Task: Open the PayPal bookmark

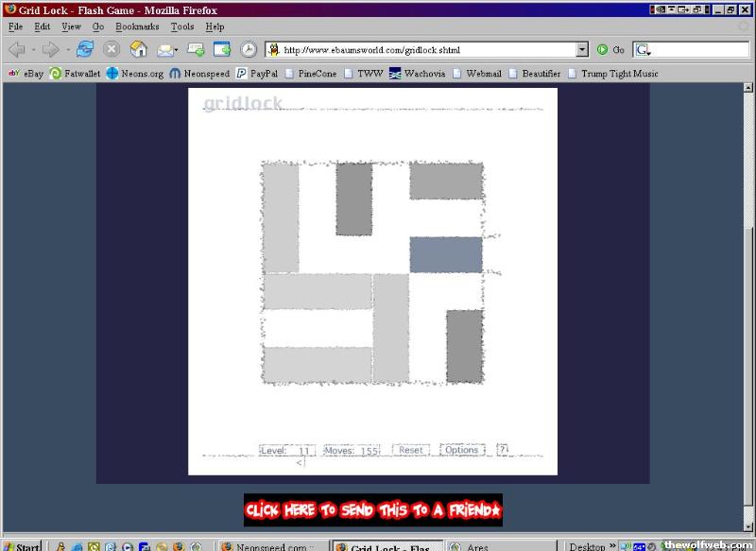Action: [256, 73]
